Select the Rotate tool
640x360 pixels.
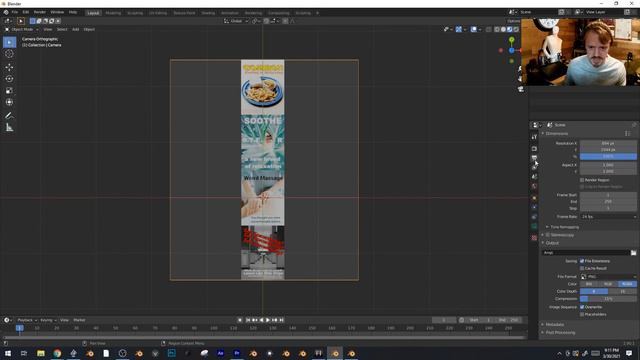tap(9, 79)
